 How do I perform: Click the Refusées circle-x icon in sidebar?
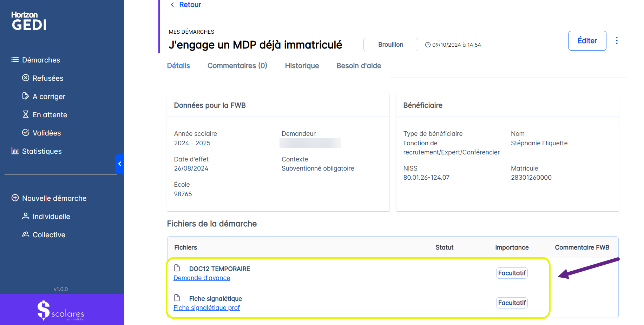(26, 78)
